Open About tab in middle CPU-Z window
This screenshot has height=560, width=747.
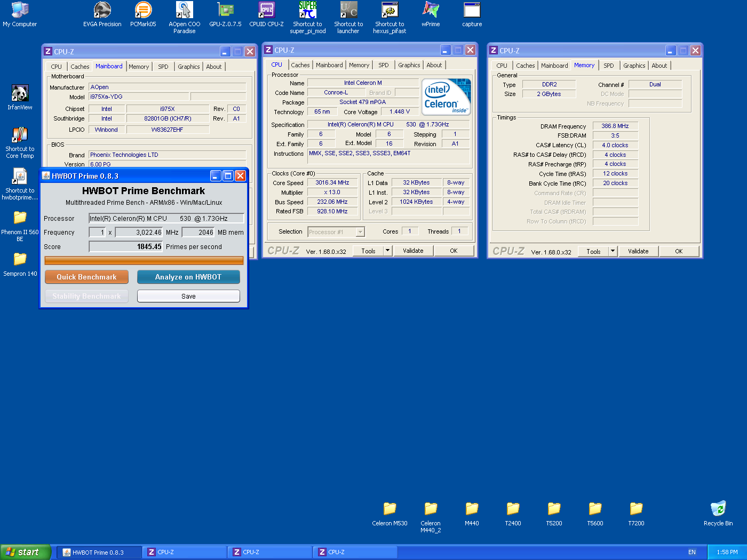pyautogui.click(x=434, y=65)
